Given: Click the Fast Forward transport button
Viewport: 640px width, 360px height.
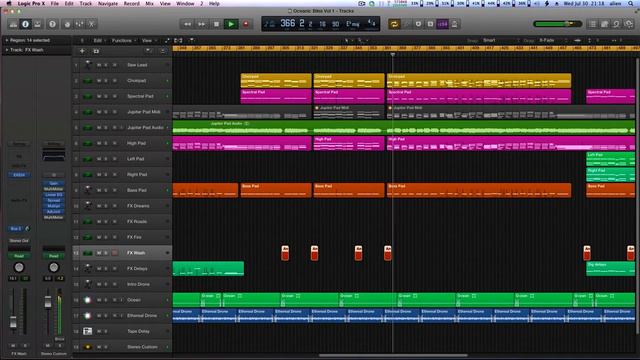Looking at the screenshot, I should (x=202, y=24).
